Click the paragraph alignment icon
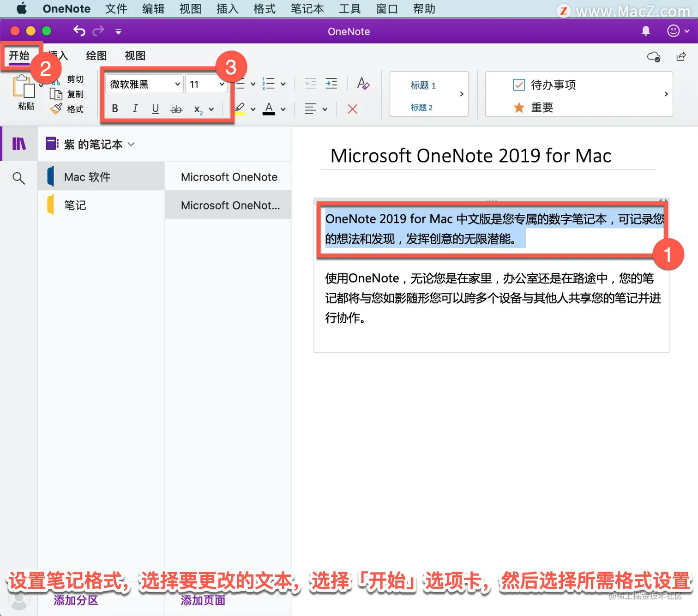 pos(311,109)
